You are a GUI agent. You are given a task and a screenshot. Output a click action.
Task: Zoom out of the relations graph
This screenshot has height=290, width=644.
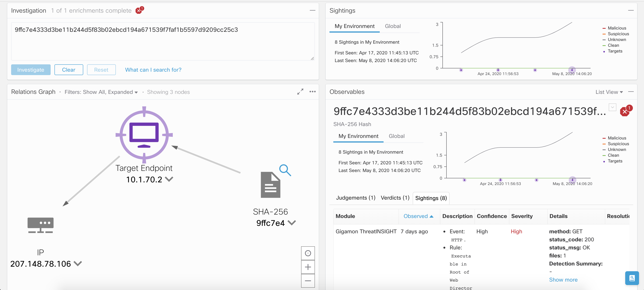(x=308, y=281)
